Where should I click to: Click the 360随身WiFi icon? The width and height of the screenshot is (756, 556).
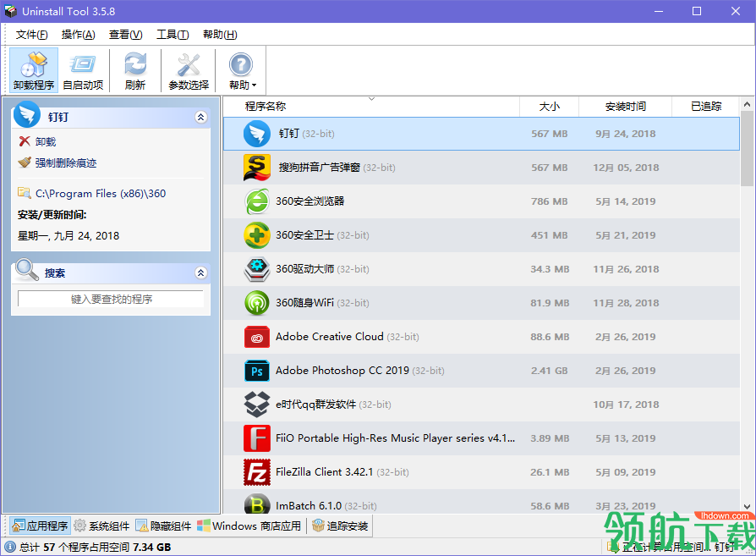(x=257, y=303)
